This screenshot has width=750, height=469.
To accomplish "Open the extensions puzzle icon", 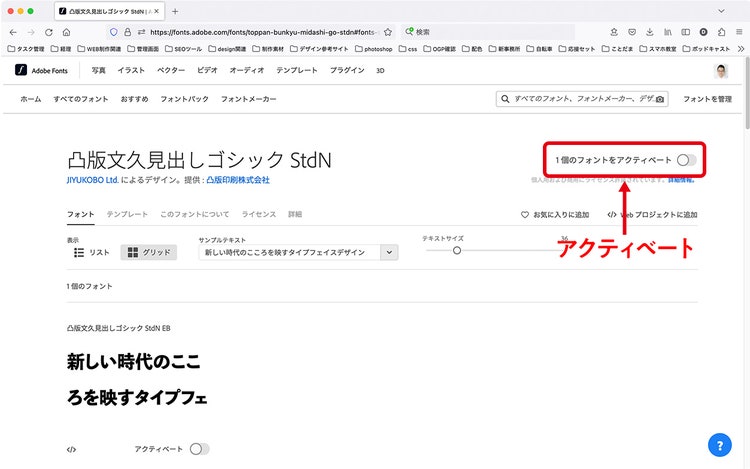I will 721,32.
